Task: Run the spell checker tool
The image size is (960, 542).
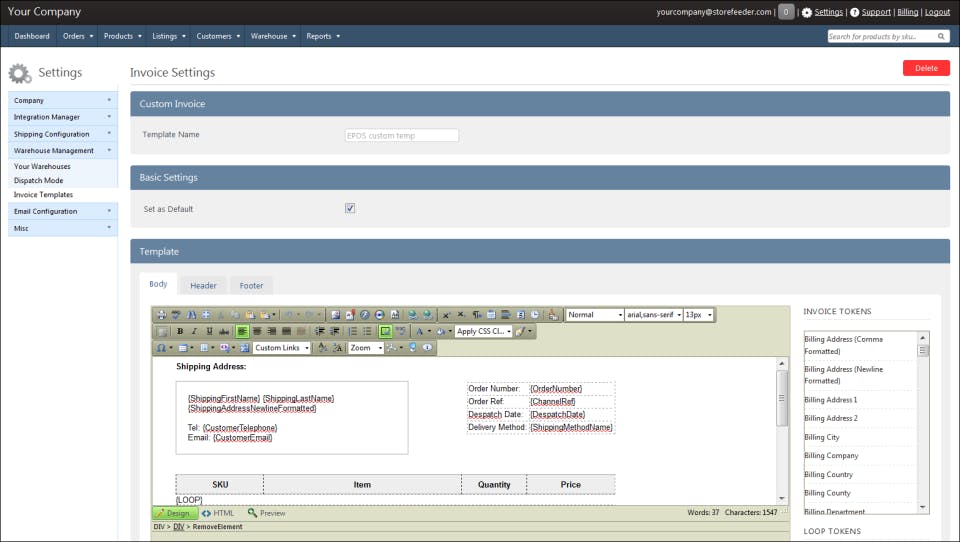Action: [x=176, y=315]
